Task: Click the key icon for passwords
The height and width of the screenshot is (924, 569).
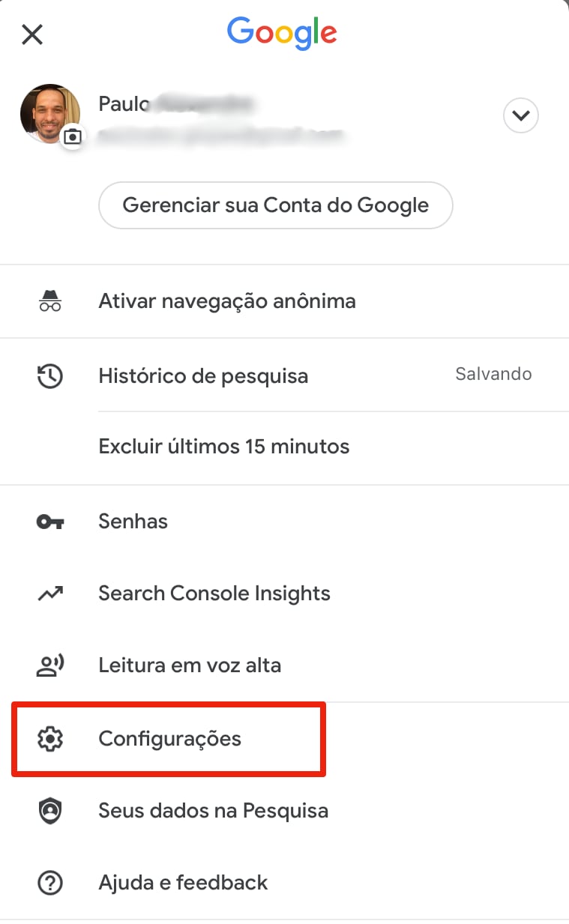Action: (50, 522)
